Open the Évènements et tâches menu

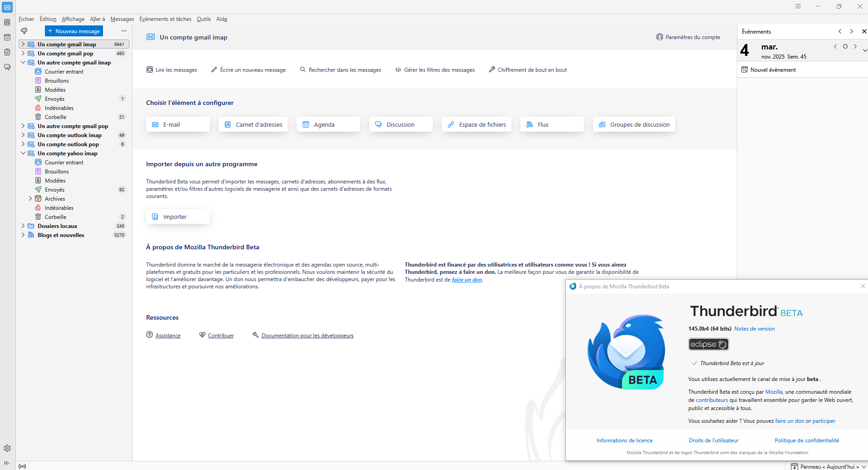[166, 19]
